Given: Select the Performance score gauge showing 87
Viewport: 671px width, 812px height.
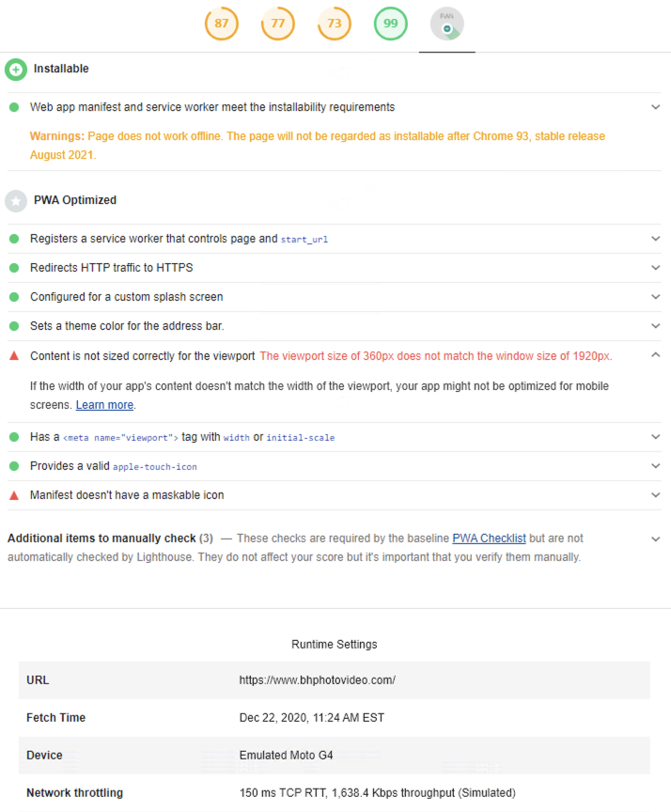Looking at the screenshot, I should 221,23.
